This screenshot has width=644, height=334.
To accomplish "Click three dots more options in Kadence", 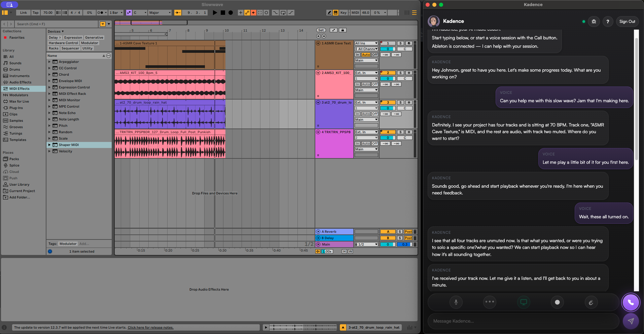I will pos(490,302).
